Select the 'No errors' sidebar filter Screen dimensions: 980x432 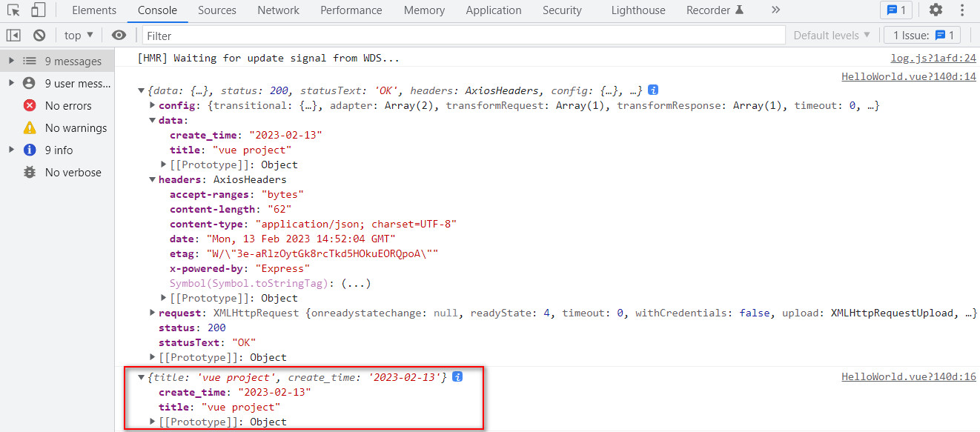point(57,106)
